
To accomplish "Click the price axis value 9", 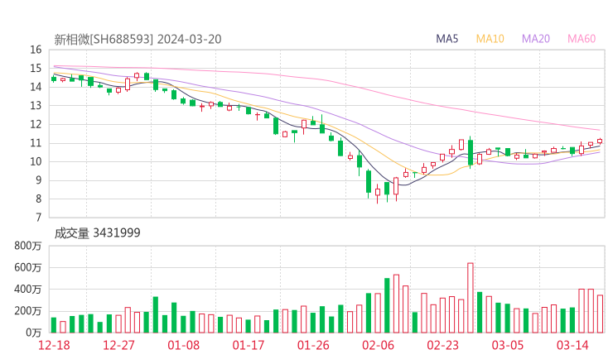I will pyautogui.click(x=38, y=180).
